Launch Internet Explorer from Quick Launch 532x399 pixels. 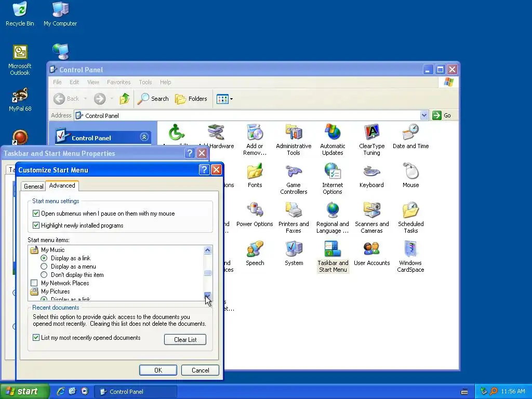60,391
